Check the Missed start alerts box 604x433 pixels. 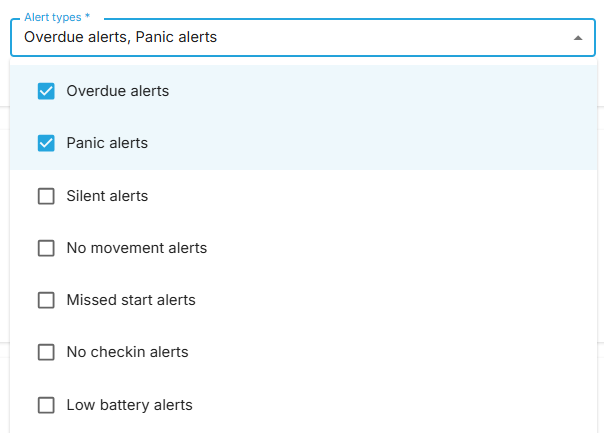[x=46, y=300]
